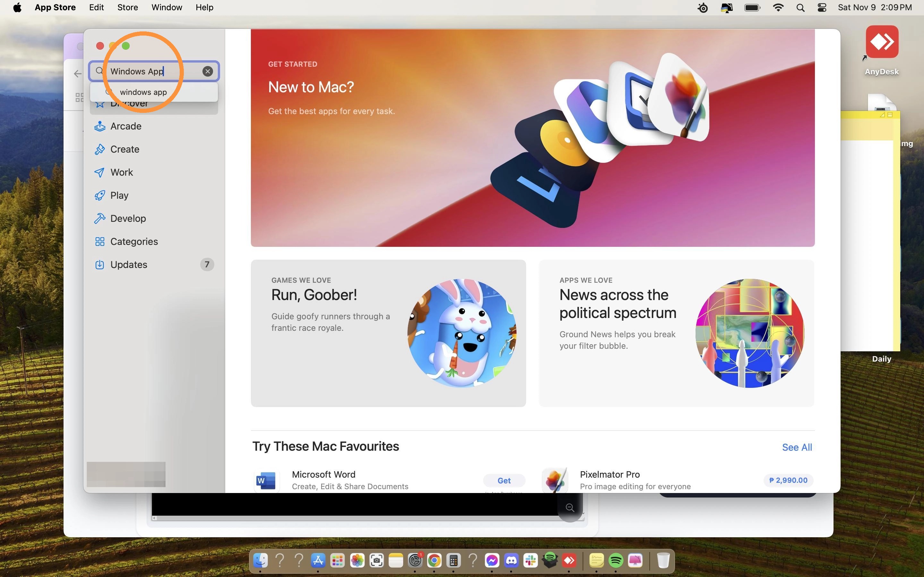Open the Window menu in menu bar
924x577 pixels.
click(x=167, y=8)
